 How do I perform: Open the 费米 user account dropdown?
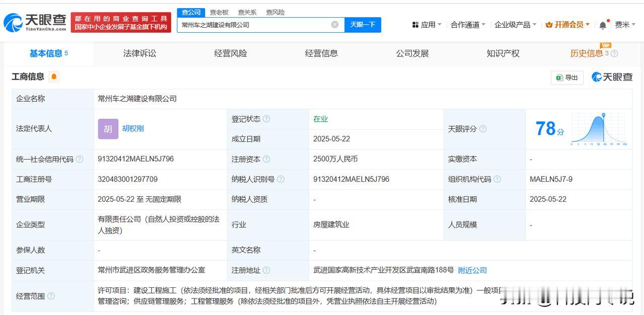[625, 25]
